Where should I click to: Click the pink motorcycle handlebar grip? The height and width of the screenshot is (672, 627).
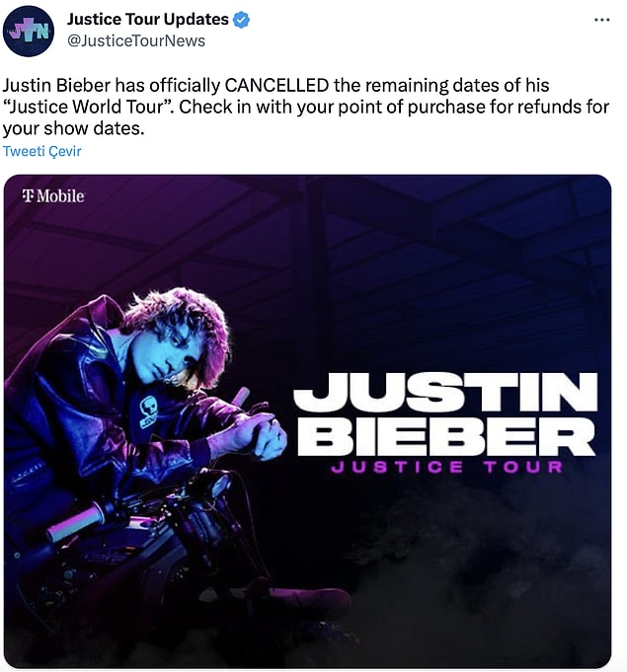click(75, 523)
